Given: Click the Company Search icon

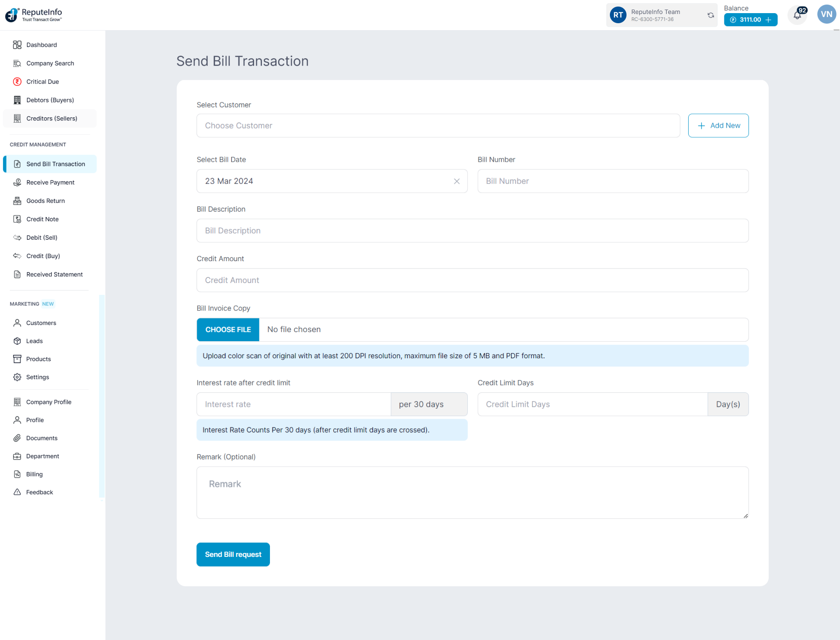Looking at the screenshot, I should pyautogui.click(x=17, y=63).
